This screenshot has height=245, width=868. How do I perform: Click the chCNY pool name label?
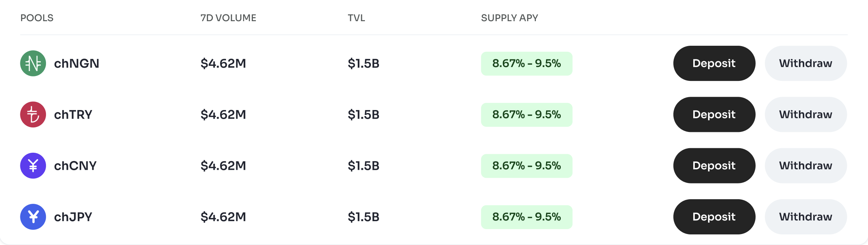click(x=75, y=165)
